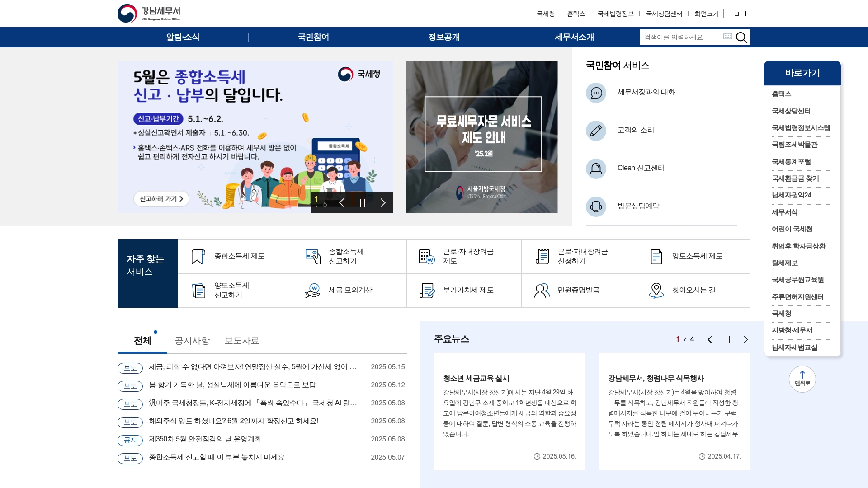
Task: Open the 강남세무서, 청렴나무 식목행사 news card
Action: [x=675, y=412]
